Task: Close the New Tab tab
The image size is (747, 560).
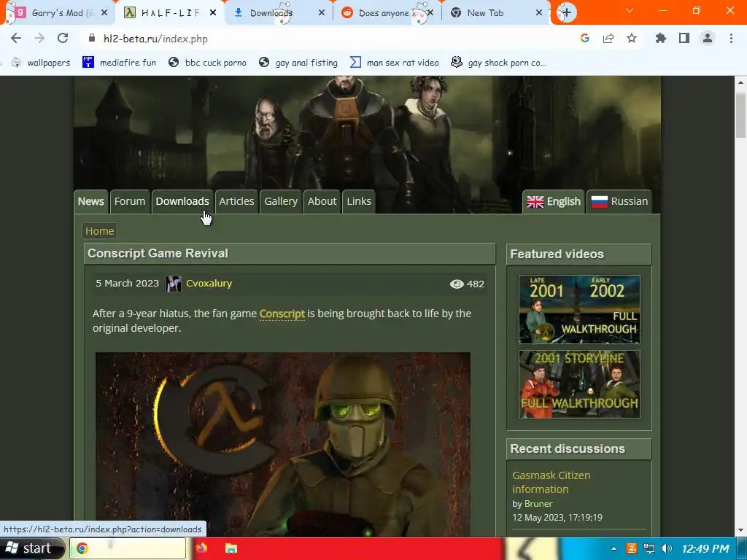Action: (x=539, y=13)
